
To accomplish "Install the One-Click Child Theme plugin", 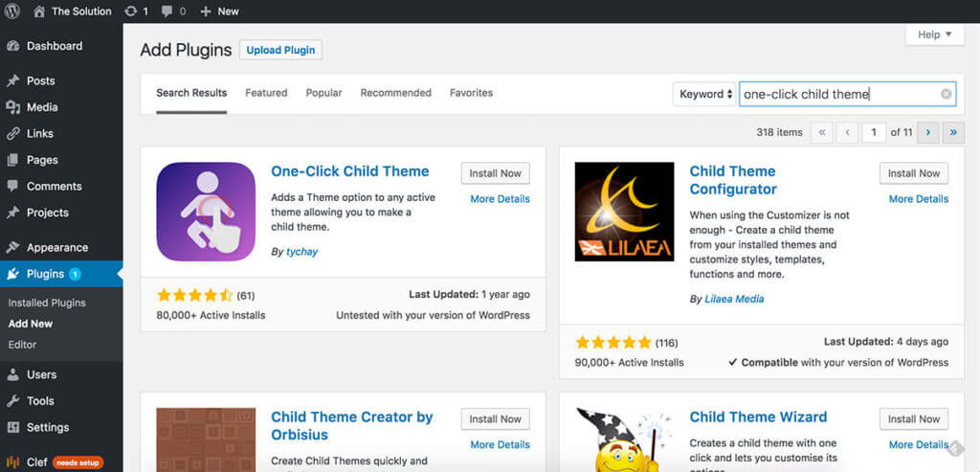I will 495,173.
